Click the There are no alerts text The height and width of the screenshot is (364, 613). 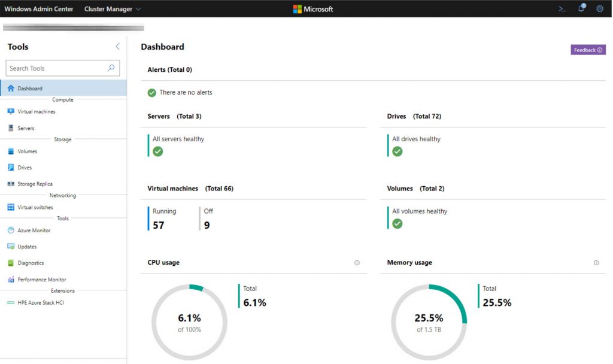coord(186,93)
